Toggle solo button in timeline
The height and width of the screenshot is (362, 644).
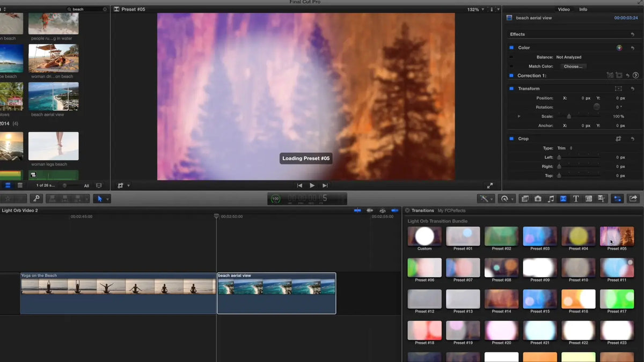[x=383, y=211]
